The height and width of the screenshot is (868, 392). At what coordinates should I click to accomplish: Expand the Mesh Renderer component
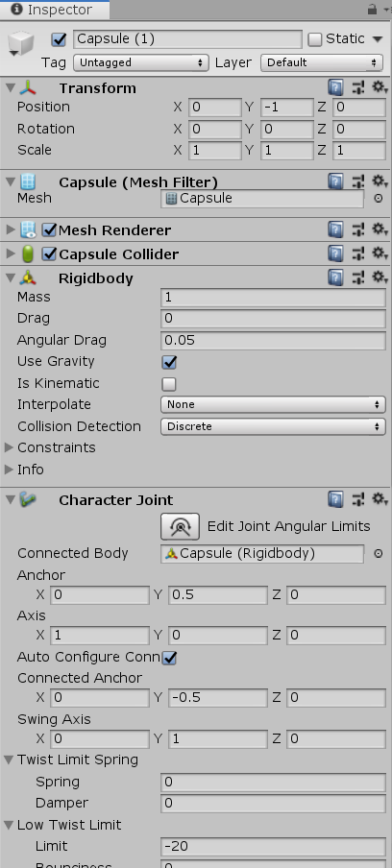[10, 229]
